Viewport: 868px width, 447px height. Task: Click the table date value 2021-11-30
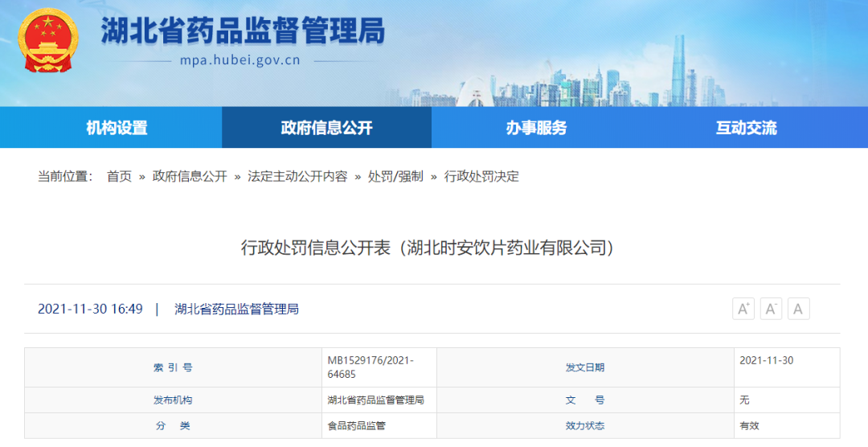click(x=766, y=361)
